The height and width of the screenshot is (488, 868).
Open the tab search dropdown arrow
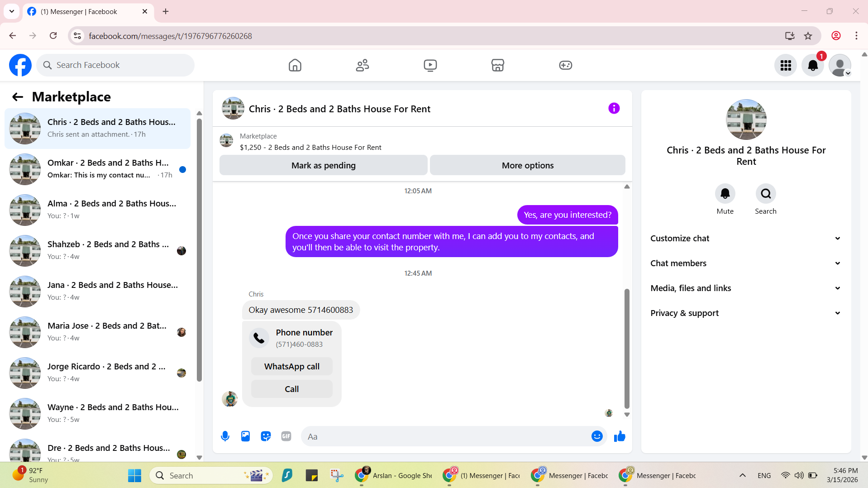tap(12, 11)
